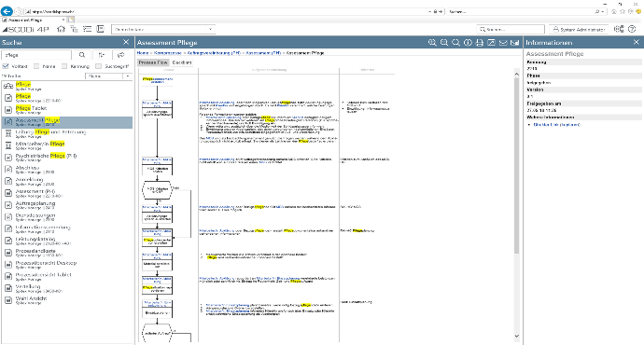This screenshot has width=644, height=345.
Task: Open the document panel icon in toolbar
Action: pyautogui.click(x=100, y=29)
